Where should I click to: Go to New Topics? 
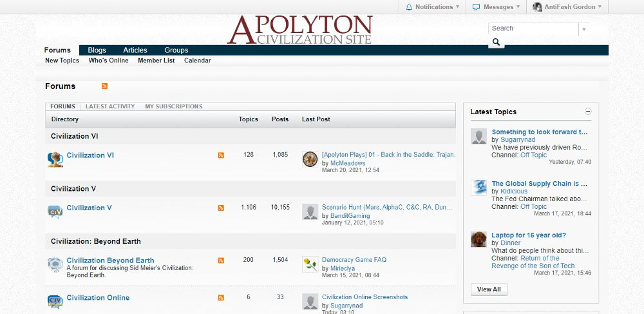62,61
